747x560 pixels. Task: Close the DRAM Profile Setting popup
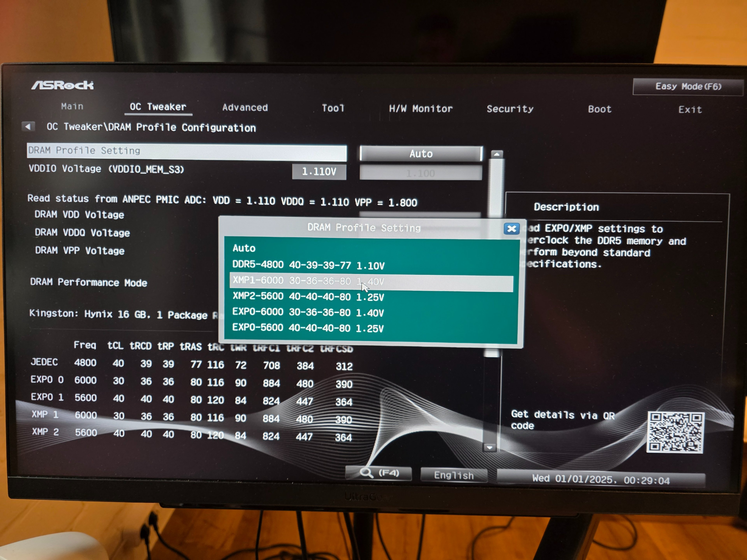tap(511, 229)
